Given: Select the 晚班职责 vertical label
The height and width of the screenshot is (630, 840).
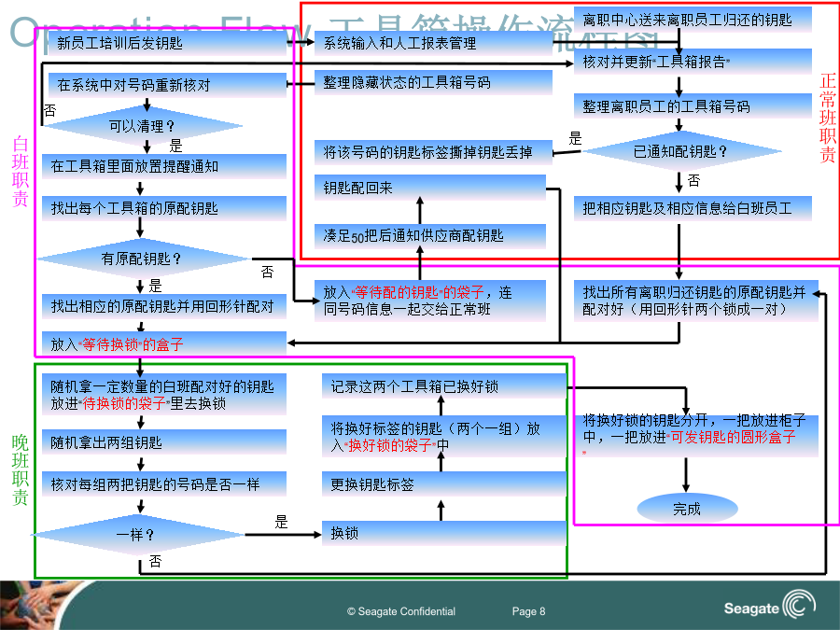Looking at the screenshot, I should (21, 469).
